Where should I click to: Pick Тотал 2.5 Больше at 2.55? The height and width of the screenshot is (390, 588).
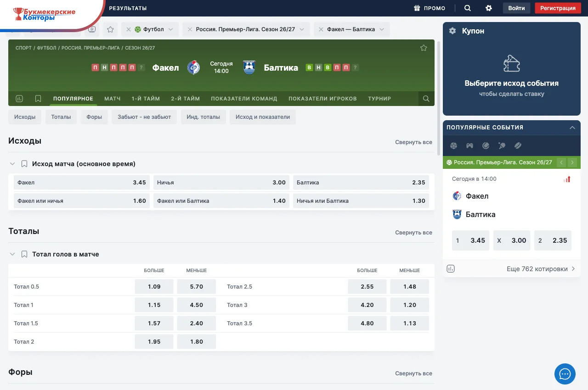(367, 287)
